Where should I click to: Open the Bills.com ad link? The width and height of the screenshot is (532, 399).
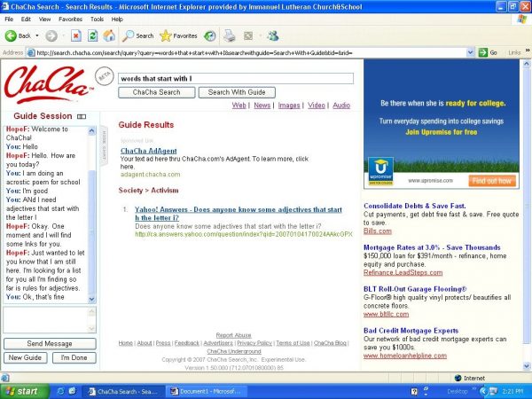(378, 231)
